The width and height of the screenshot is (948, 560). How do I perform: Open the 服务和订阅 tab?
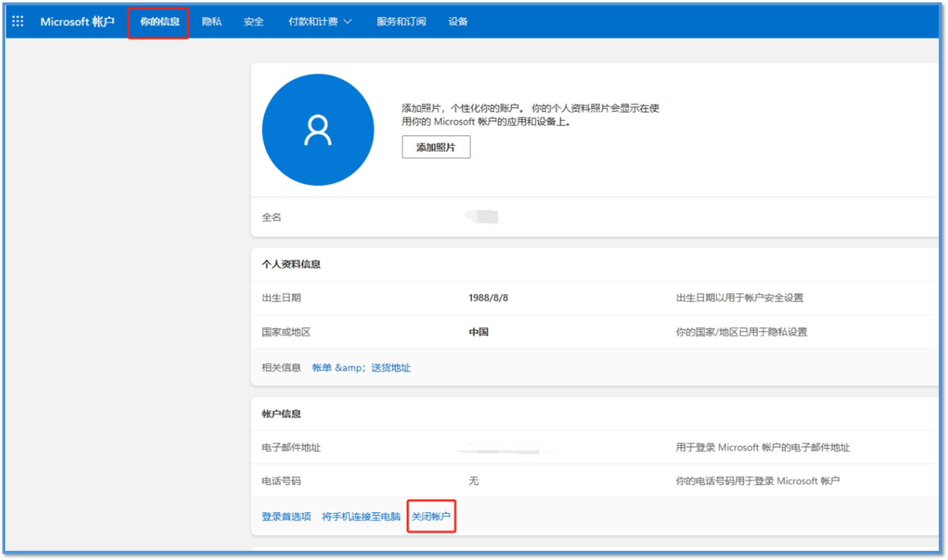pos(401,22)
